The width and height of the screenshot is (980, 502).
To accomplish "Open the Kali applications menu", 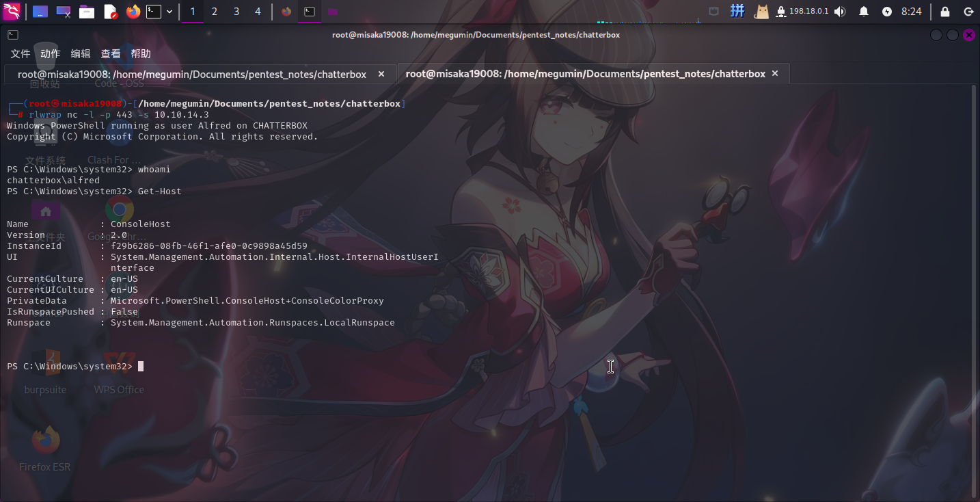I will click(x=12, y=12).
